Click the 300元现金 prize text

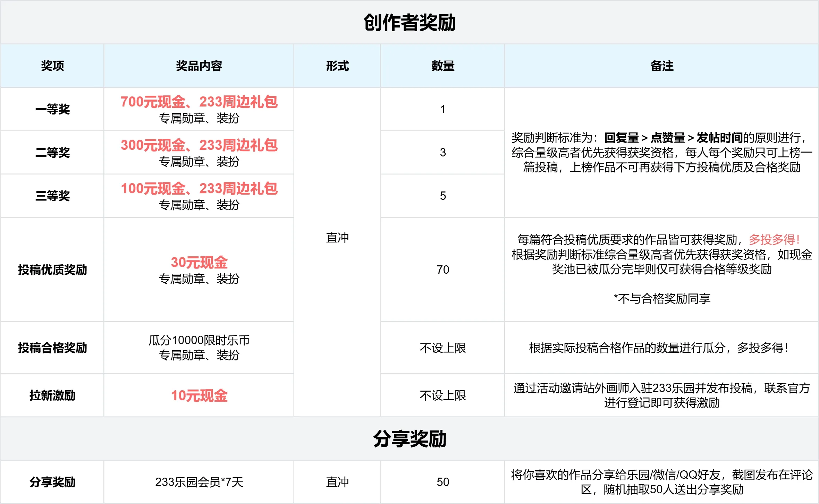[153, 145]
